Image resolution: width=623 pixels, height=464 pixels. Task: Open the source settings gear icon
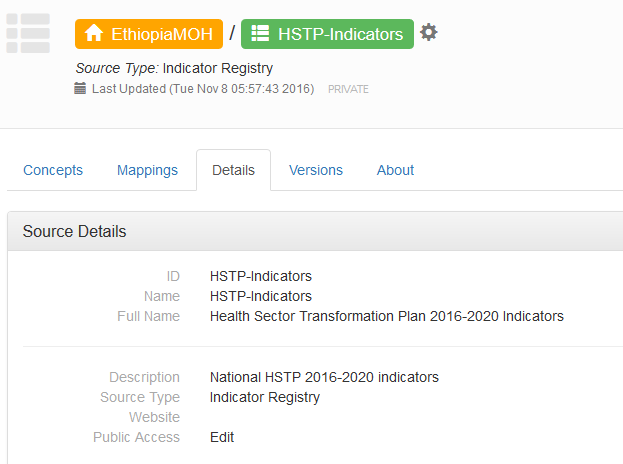point(429,32)
